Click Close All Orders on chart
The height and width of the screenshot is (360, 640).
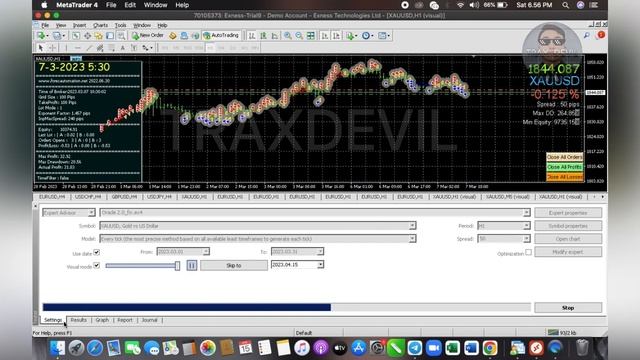pyautogui.click(x=564, y=157)
